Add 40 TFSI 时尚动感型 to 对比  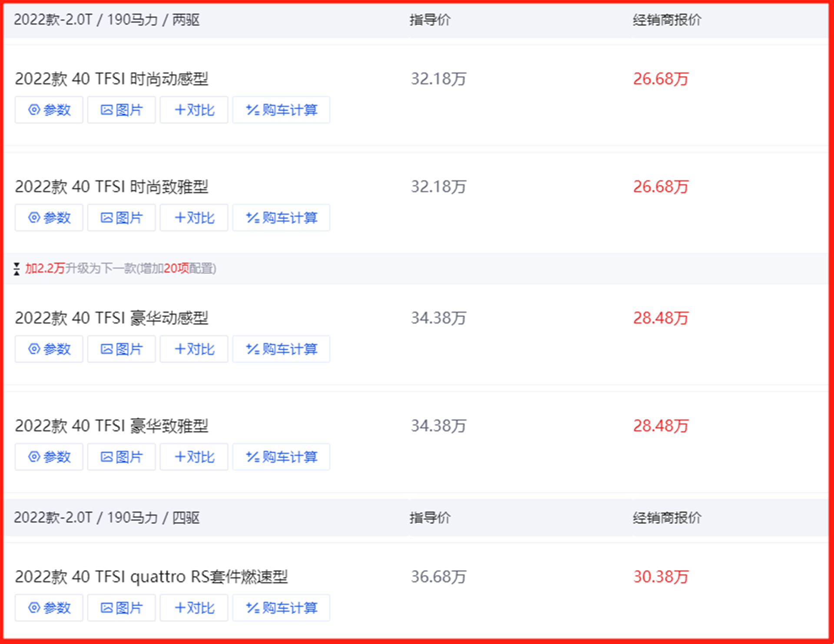[194, 110]
